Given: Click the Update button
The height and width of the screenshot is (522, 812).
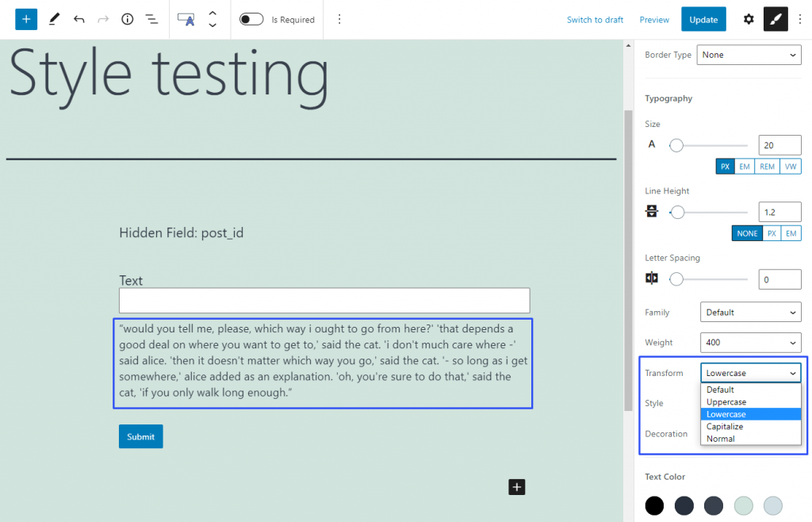Looking at the screenshot, I should click(703, 20).
